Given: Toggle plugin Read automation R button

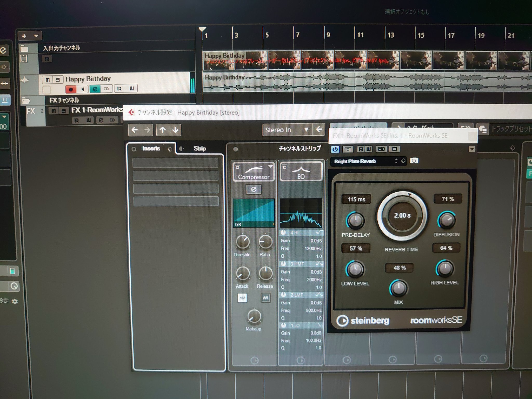Looking at the screenshot, I should 361,149.
